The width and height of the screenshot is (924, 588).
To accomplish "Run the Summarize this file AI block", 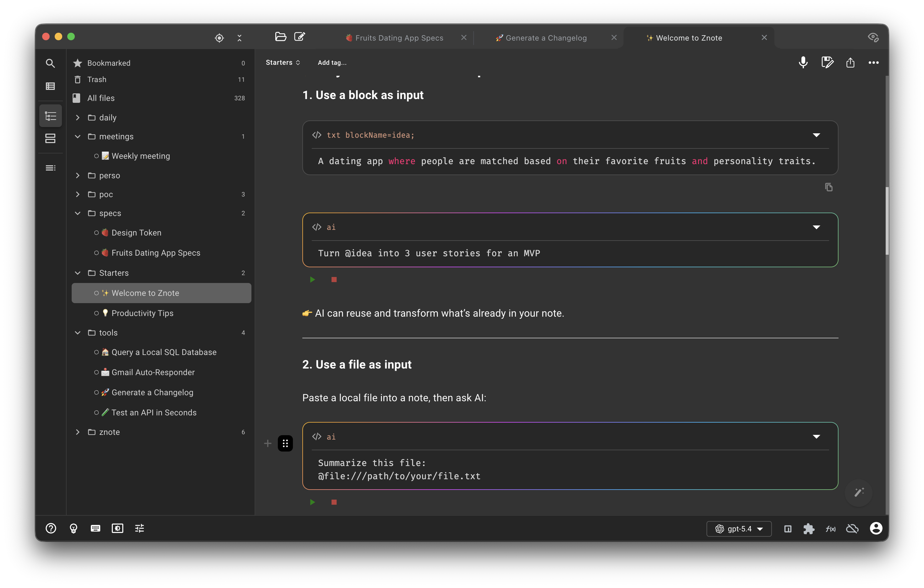I will point(312,502).
